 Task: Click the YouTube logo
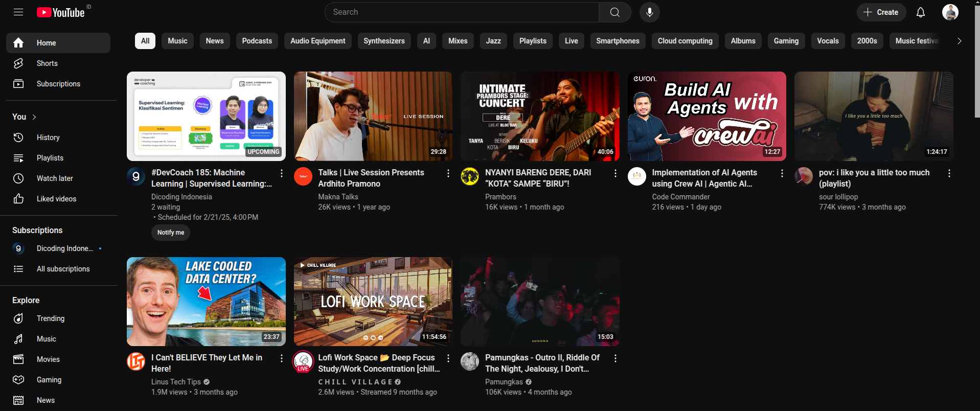(x=60, y=12)
